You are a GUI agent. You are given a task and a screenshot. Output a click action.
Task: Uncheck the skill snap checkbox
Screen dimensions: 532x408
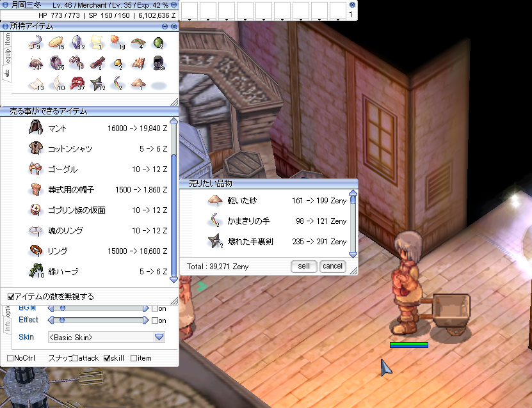coord(107,358)
